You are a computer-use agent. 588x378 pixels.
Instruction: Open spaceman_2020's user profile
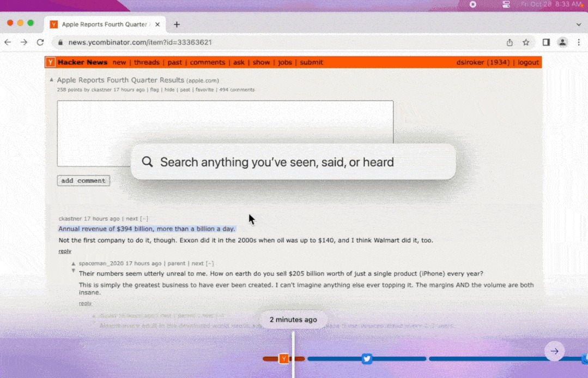pyautogui.click(x=101, y=263)
